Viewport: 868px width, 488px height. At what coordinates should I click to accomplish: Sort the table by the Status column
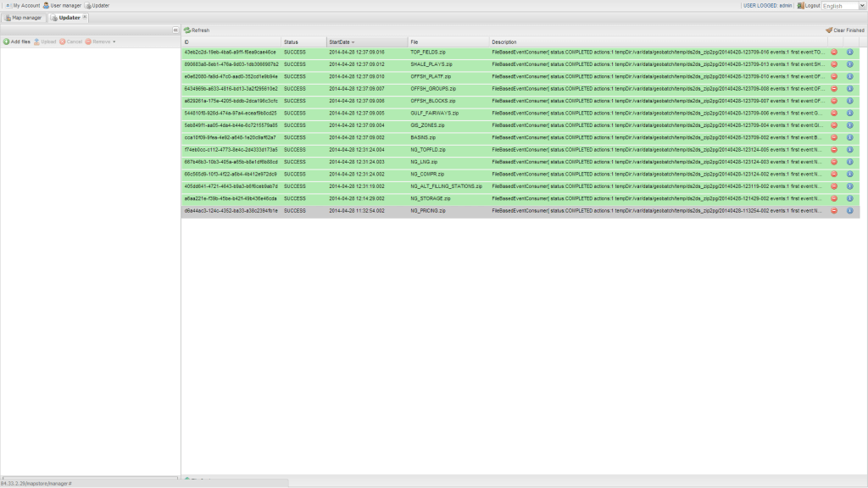(303, 42)
